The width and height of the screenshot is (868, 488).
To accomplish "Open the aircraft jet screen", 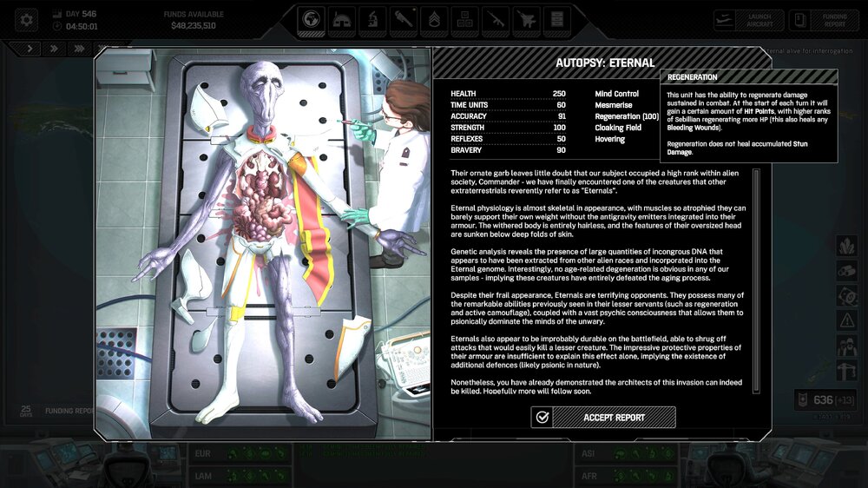I will tap(526, 20).
